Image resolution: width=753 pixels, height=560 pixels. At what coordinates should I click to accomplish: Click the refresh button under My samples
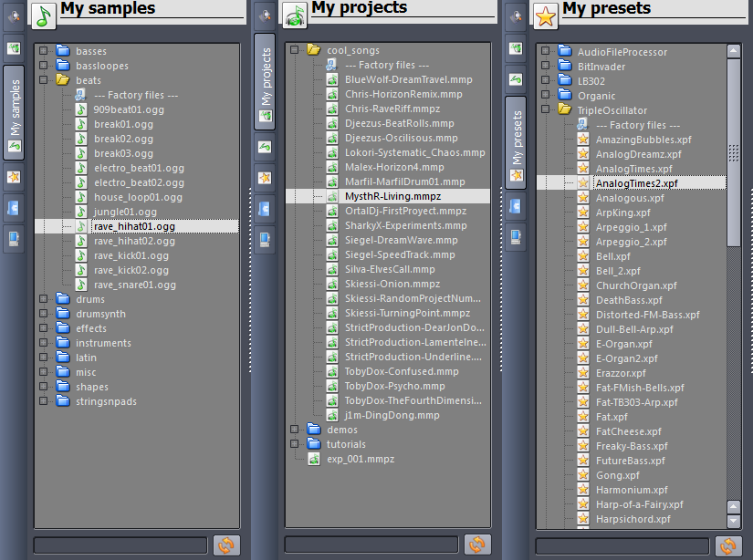(226, 545)
